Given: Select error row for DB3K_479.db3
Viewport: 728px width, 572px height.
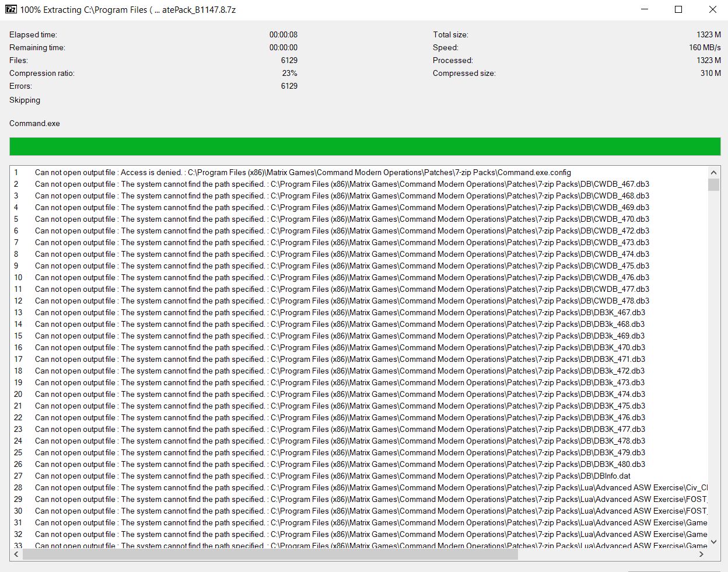Looking at the screenshot, I should click(359, 452).
